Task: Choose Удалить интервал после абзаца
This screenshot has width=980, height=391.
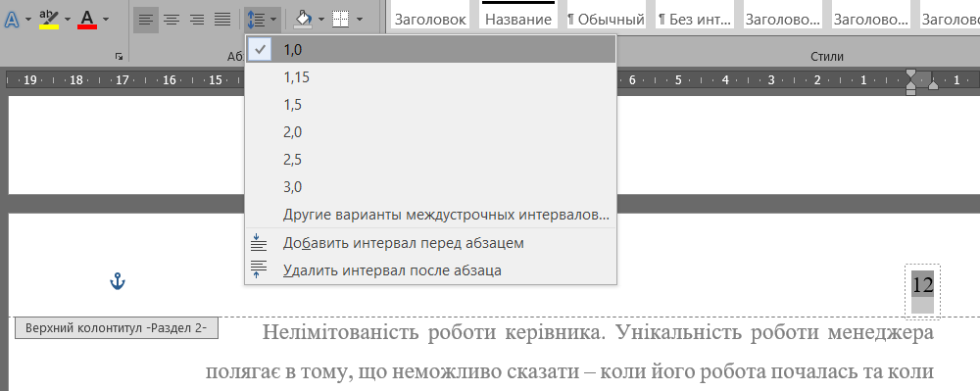Action: point(430,270)
